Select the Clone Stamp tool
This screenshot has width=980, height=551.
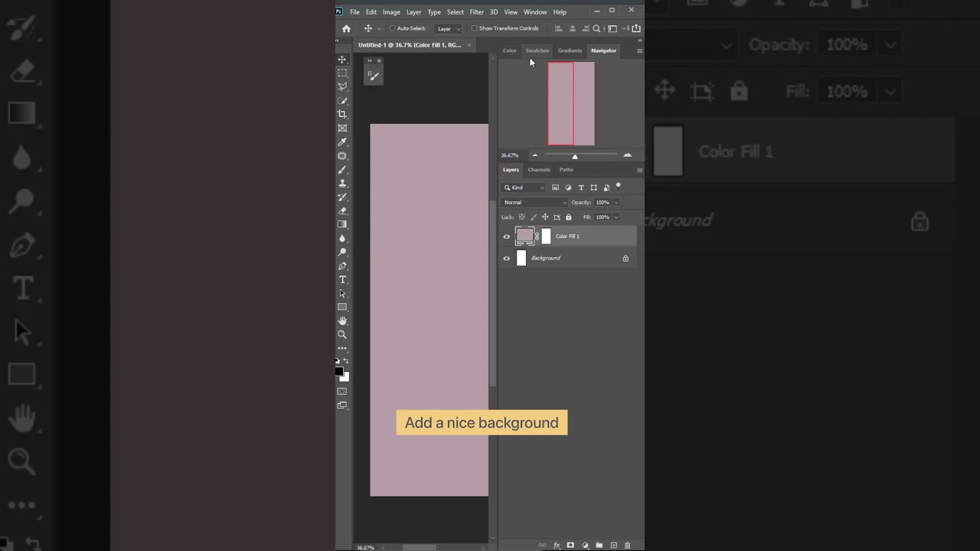342,184
